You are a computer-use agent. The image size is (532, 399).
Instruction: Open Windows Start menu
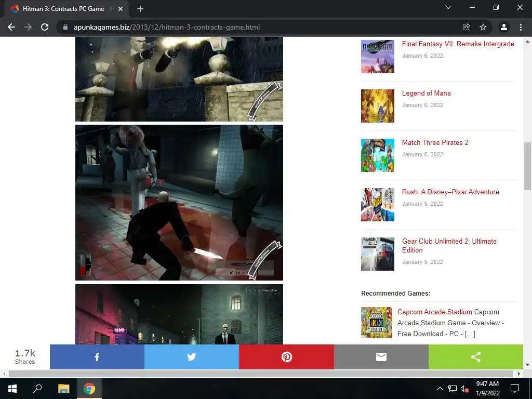click(x=12, y=389)
